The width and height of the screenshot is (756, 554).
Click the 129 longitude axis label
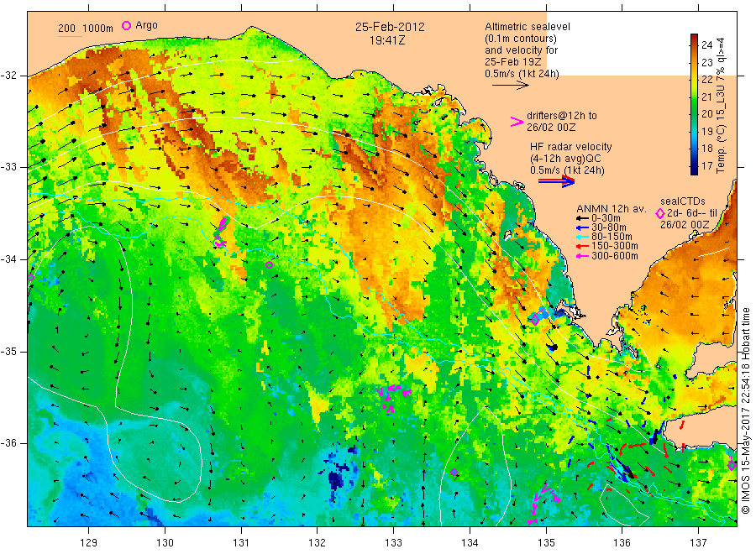(89, 543)
